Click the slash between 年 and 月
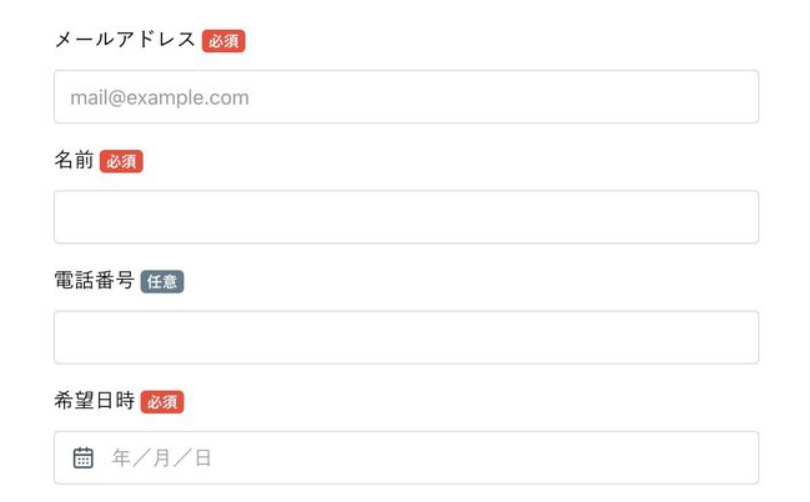The image size is (810, 502). pos(142,458)
